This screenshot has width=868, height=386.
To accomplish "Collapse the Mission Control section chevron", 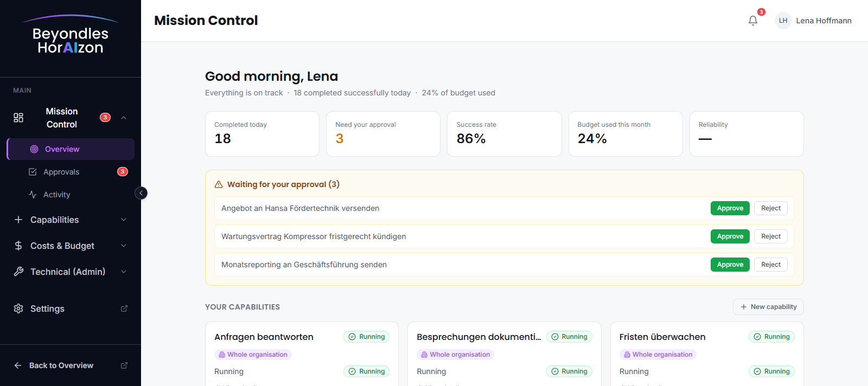I will [x=124, y=118].
